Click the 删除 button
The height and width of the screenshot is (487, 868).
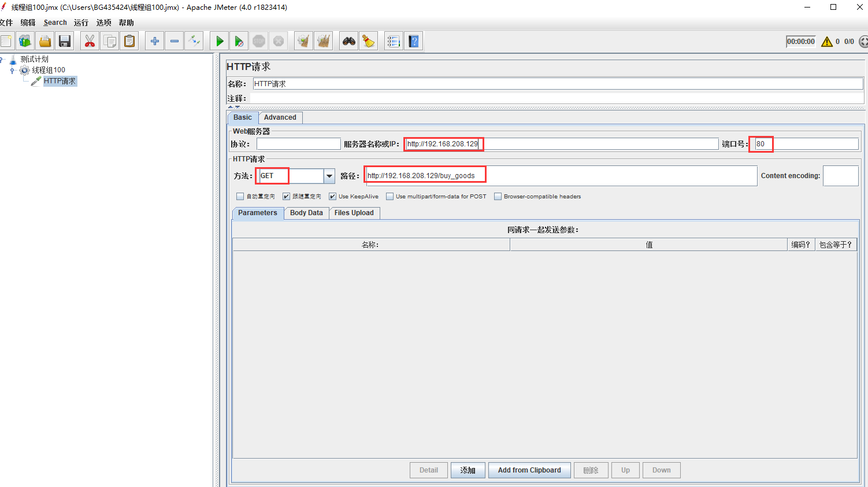[591, 470]
